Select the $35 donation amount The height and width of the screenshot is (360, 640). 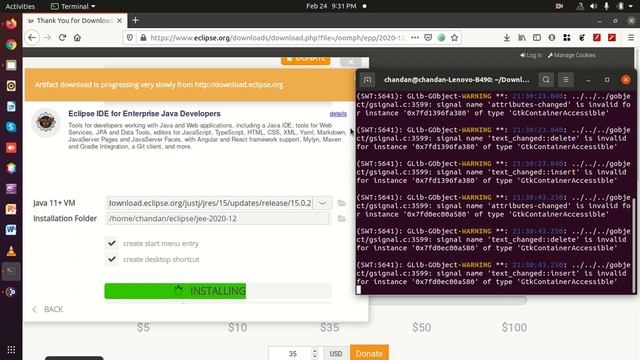point(329,327)
